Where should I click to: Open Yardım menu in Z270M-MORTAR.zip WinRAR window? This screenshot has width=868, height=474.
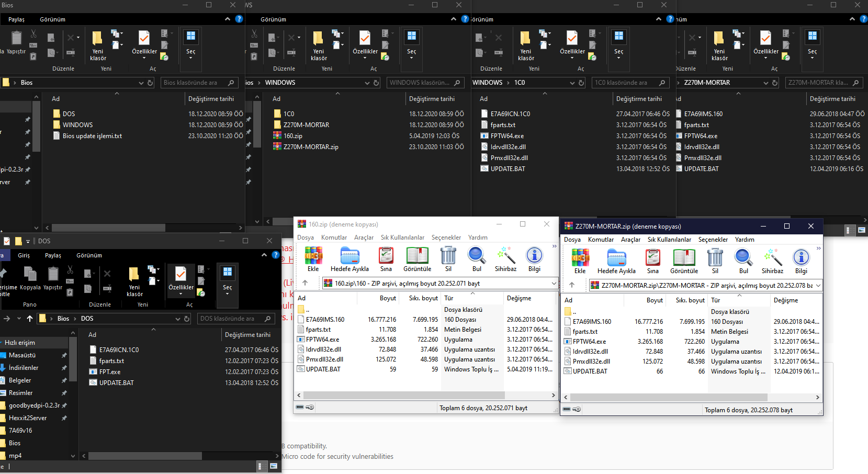tap(745, 240)
